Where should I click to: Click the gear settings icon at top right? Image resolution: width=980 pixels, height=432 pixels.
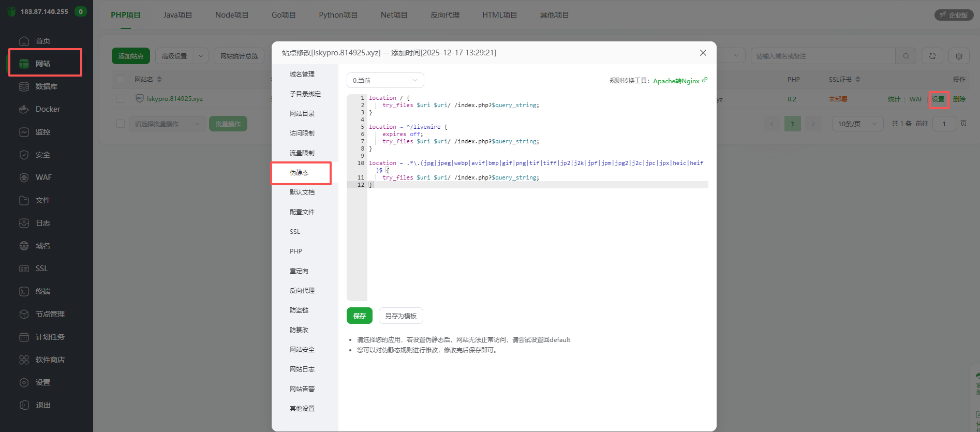point(959,56)
